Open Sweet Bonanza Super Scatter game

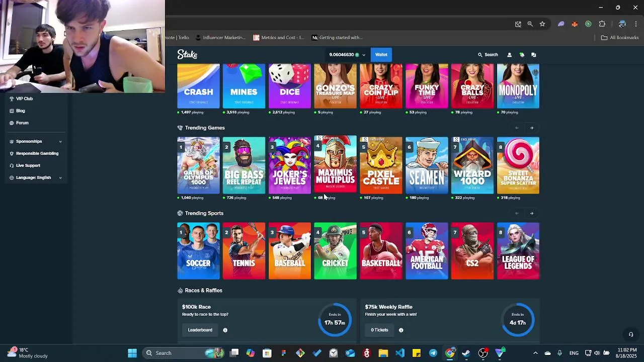click(518, 165)
